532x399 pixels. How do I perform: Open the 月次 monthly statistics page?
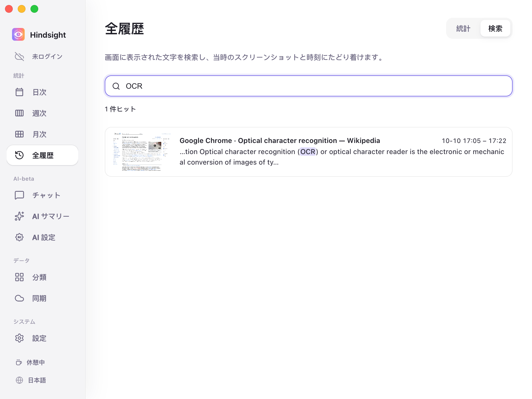pos(42,134)
